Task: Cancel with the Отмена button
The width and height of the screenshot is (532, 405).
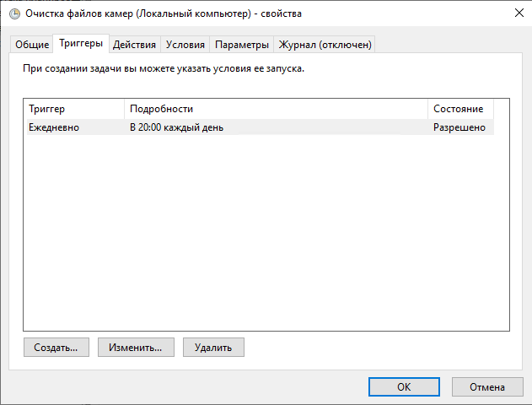Action: [x=487, y=386]
